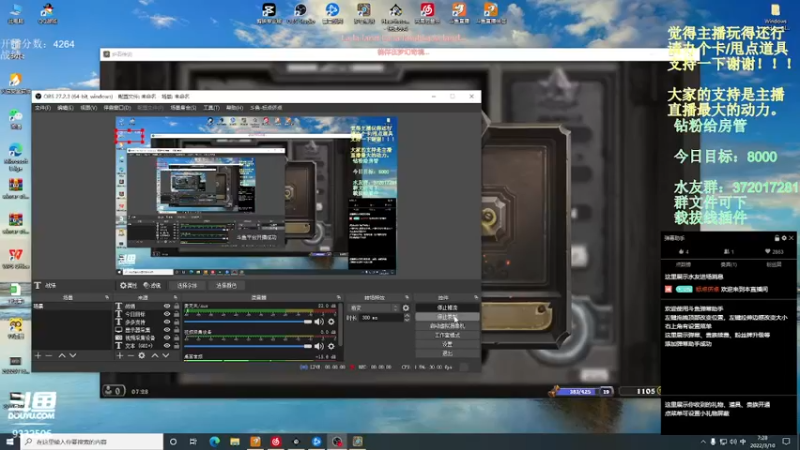
Task: Pop out the sources dock panel
Action: (175, 297)
